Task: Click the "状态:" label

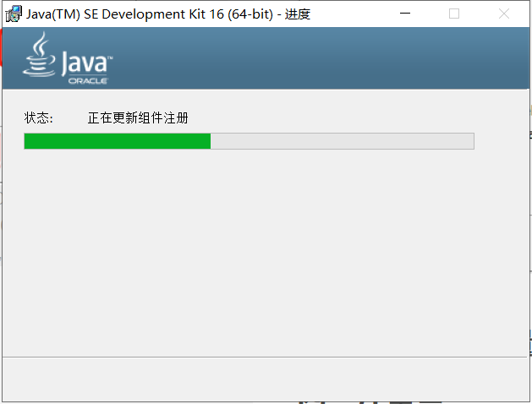Action: 38,118
